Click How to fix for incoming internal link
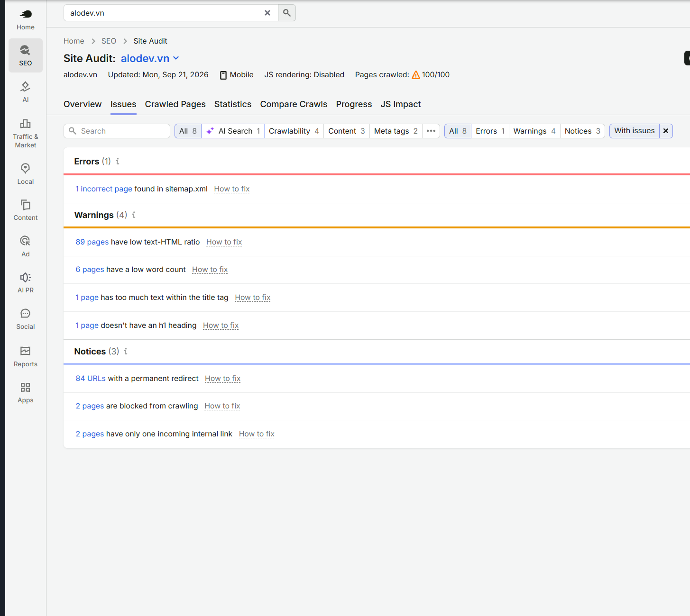Image resolution: width=690 pixels, height=616 pixels. (x=257, y=434)
